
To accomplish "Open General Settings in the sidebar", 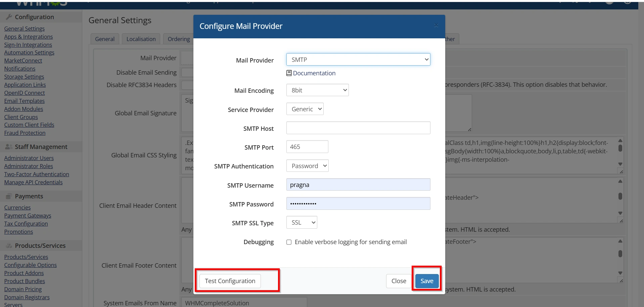I will click(24, 29).
